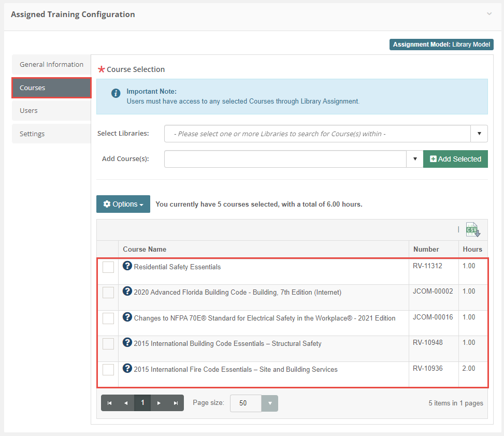504x436 pixels.
Task: Check the Residential Safety Essentials checkbox
Action: pyautogui.click(x=108, y=267)
